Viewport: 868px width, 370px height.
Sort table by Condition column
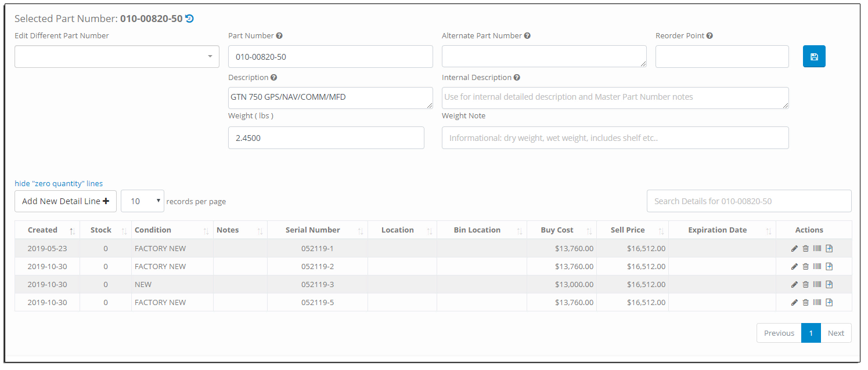(x=172, y=230)
